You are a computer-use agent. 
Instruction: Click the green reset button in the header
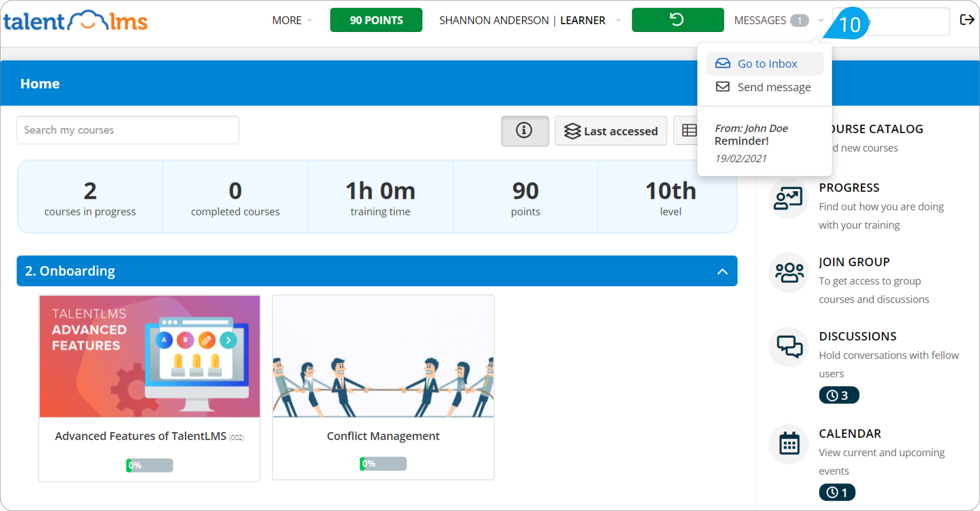pyautogui.click(x=677, y=20)
